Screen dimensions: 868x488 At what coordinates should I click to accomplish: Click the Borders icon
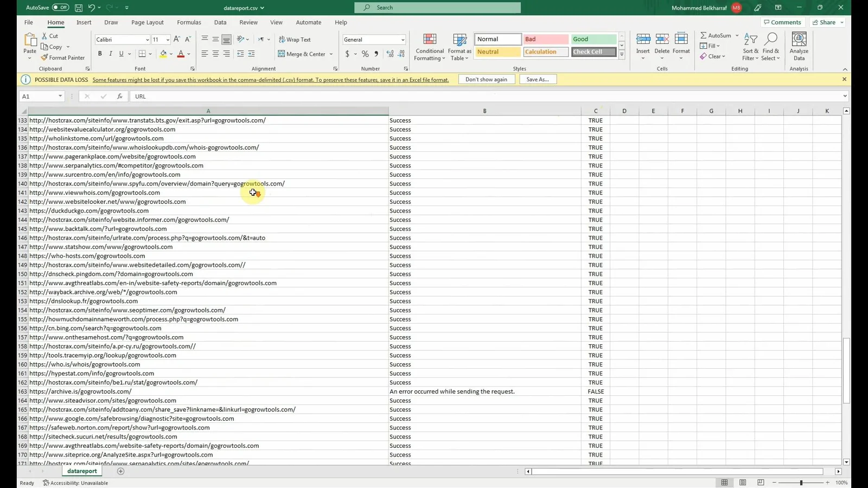[142, 54]
